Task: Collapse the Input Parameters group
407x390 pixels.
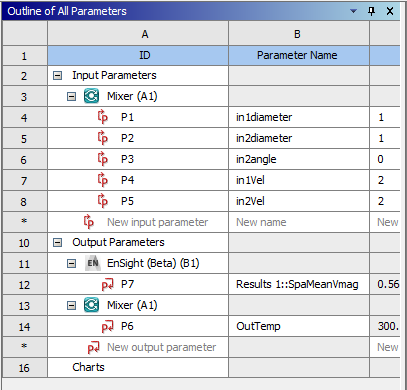Action: coord(57,76)
